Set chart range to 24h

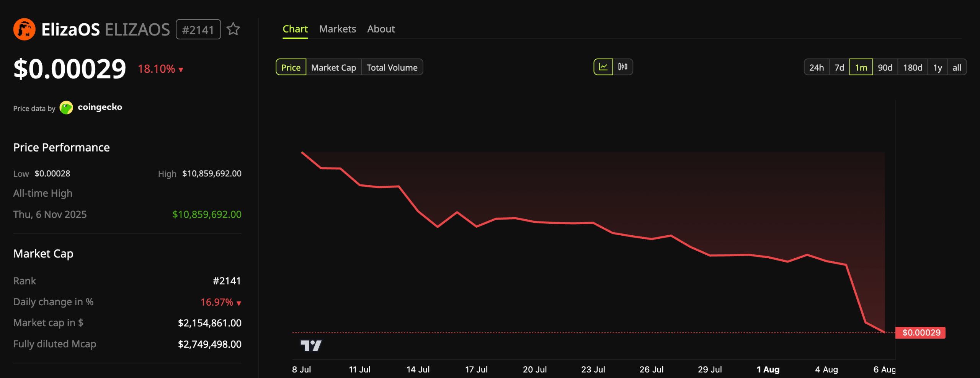coord(817,67)
